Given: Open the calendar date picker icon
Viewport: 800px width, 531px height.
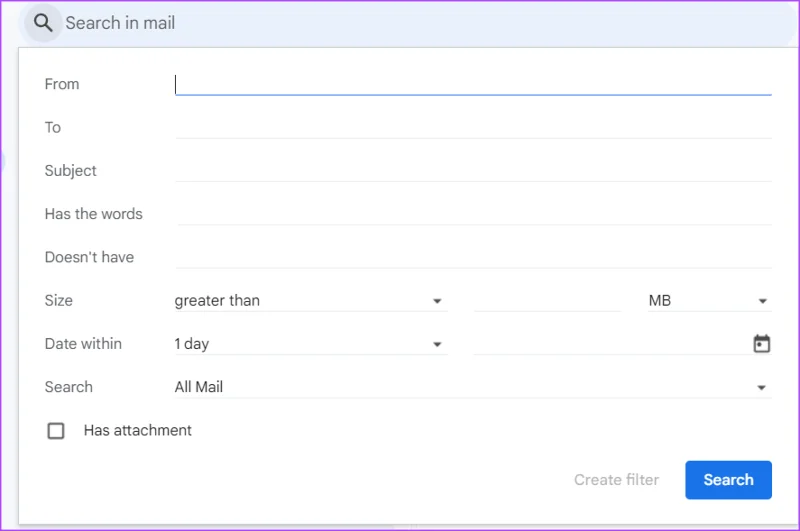Looking at the screenshot, I should coord(761,343).
